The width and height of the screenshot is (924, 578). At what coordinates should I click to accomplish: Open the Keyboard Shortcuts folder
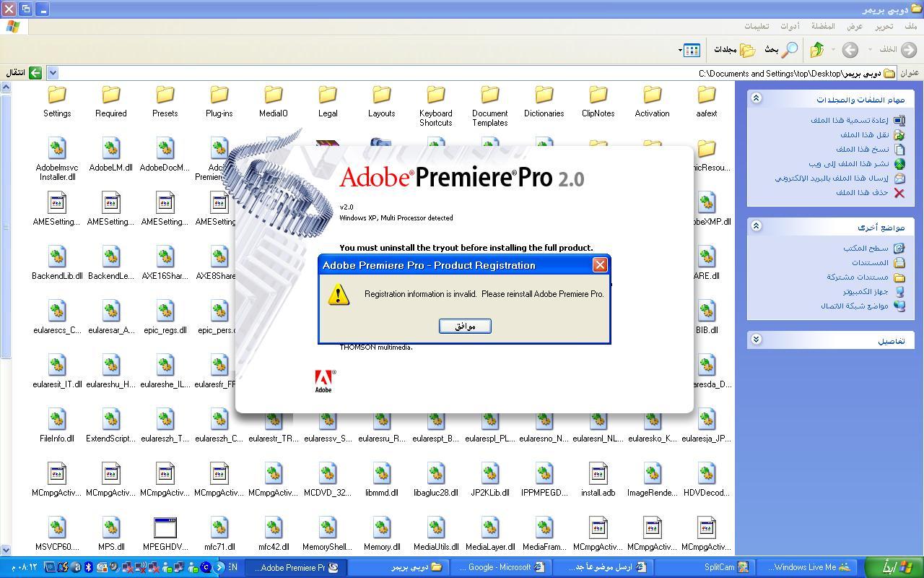[436, 105]
